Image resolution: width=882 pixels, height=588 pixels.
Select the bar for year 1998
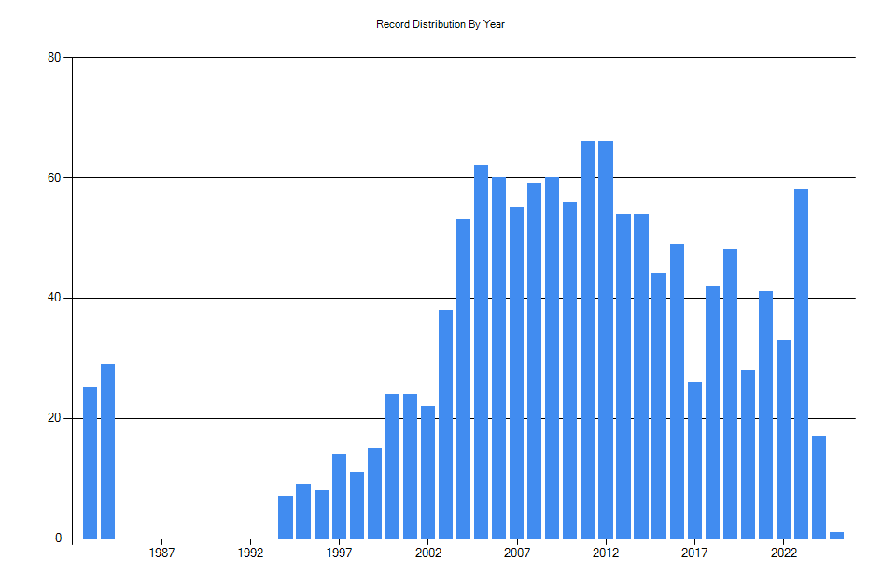tap(357, 505)
